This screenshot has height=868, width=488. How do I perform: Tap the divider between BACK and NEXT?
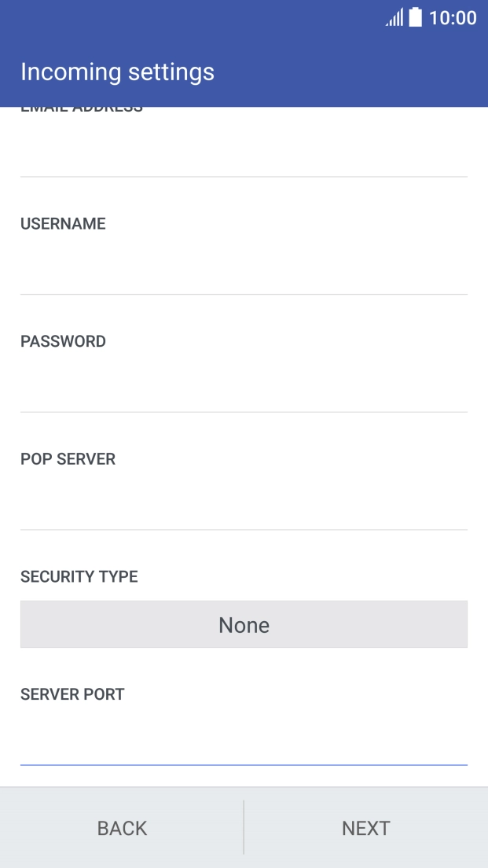coord(244,827)
